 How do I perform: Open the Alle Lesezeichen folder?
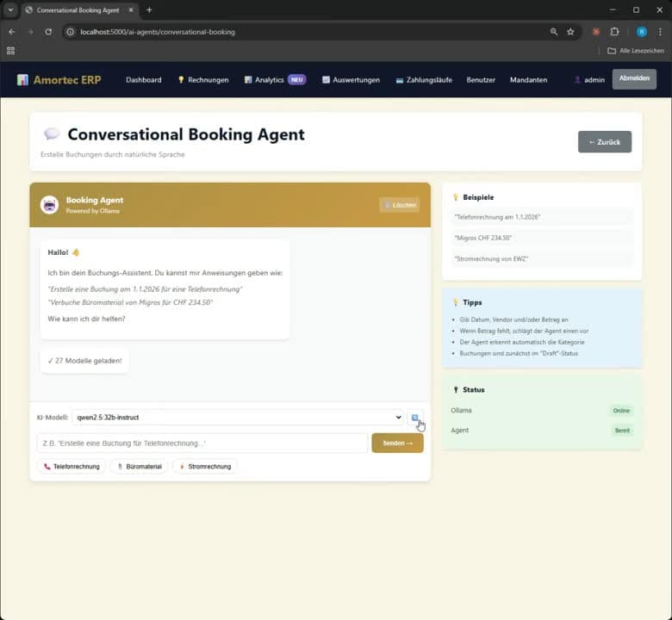click(636, 51)
